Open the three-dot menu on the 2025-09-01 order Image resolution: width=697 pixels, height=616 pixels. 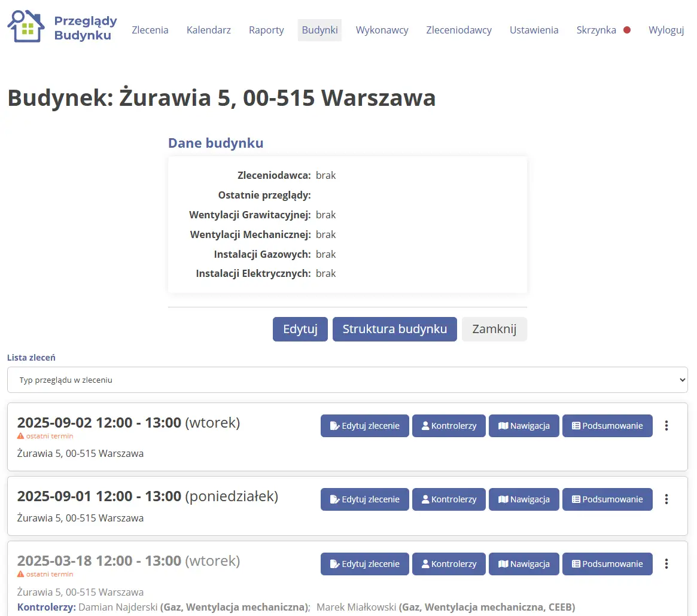(x=666, y=499)
